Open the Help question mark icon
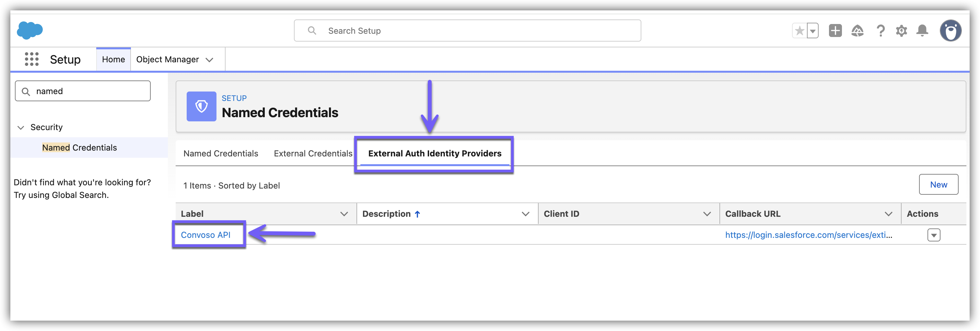Screen dimensions: 980x331 880,31
